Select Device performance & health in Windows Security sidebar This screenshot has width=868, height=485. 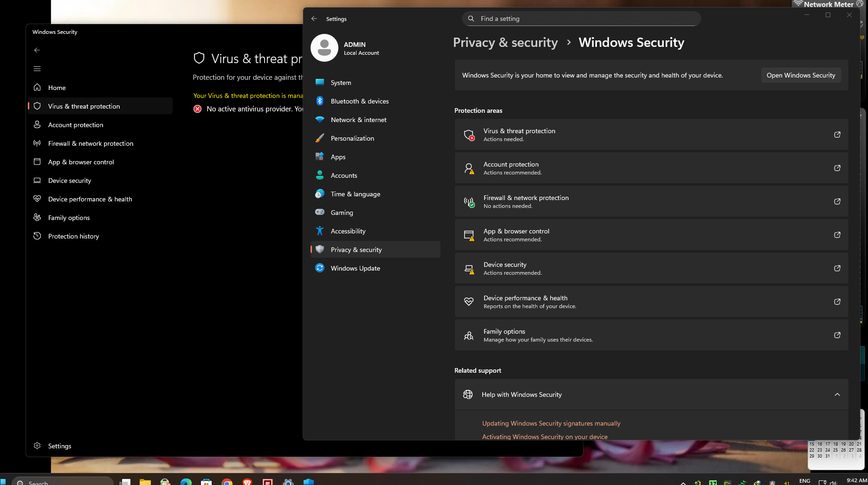click(x=100, y=199)
